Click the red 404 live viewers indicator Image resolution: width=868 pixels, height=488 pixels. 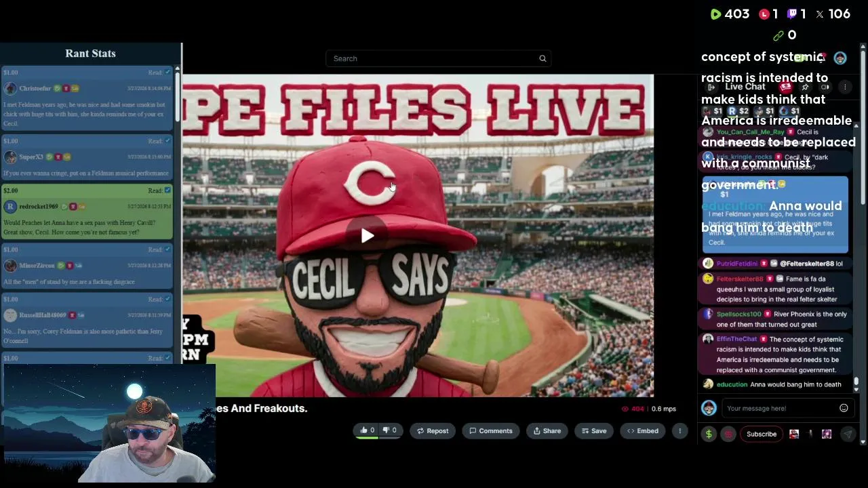pos(633,409)
